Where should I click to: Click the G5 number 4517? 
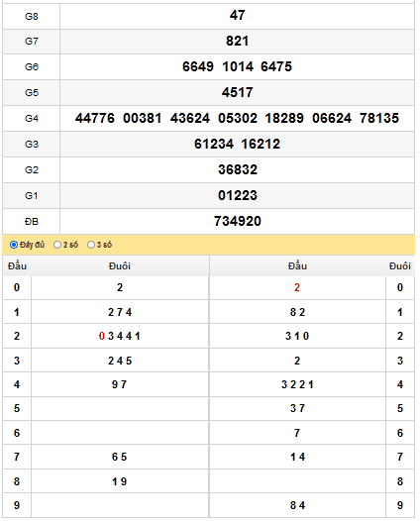point(238,92)
